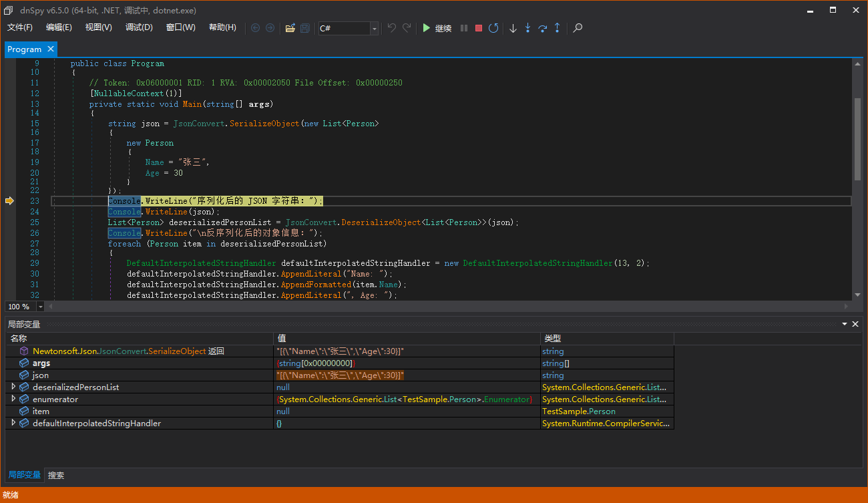Close the 局部变量 panel
Image resolution: width=868 pixels, height=503 pixels.
[855, 324]
